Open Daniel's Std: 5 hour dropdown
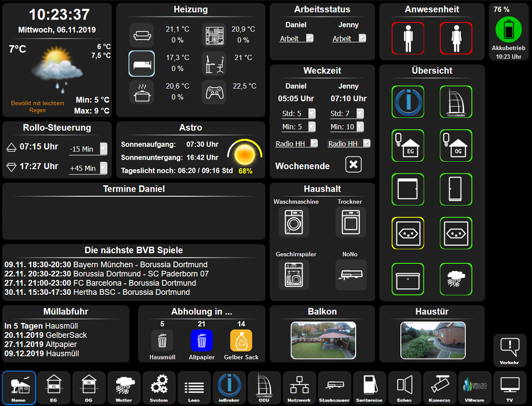Image resolution: width=532 pixels, height=406 pixels. (299, 113)
